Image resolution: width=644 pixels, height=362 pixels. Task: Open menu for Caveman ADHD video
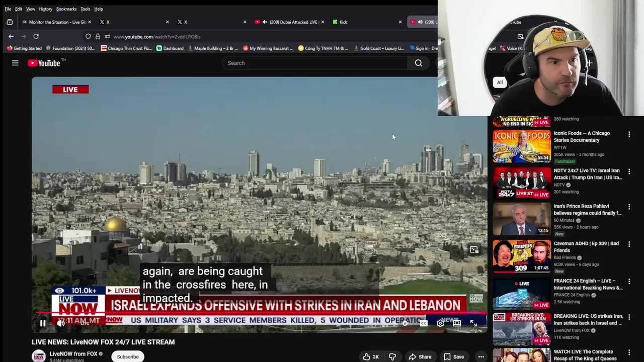point(629,244)
